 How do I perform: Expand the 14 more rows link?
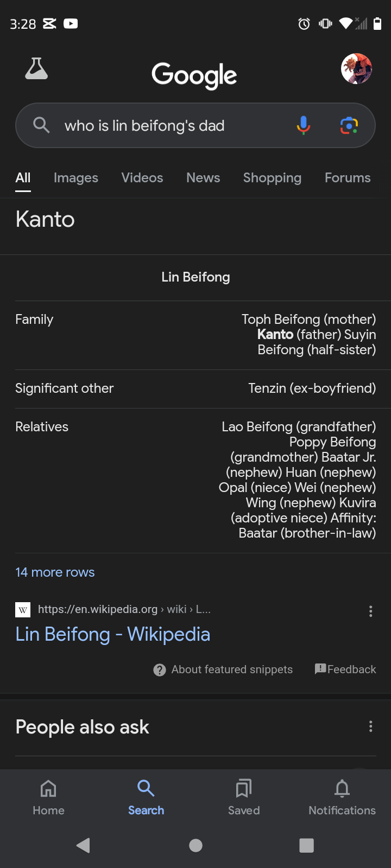point(55,572)
